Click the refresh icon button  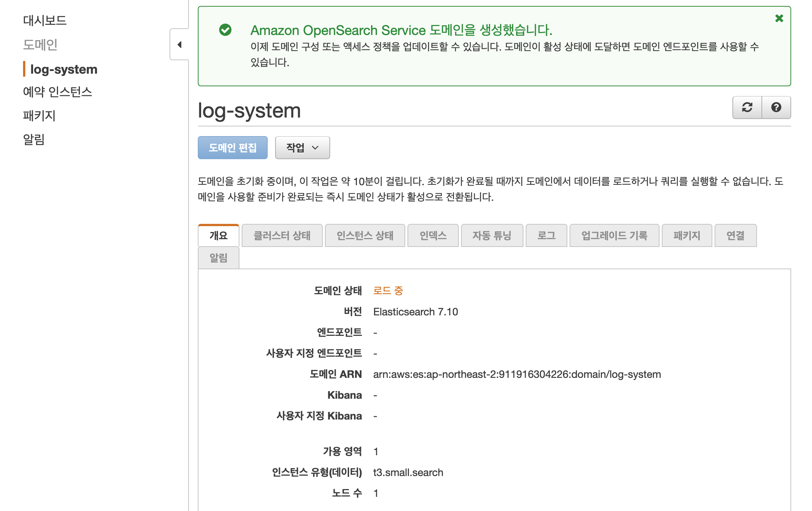click(747, 107)
